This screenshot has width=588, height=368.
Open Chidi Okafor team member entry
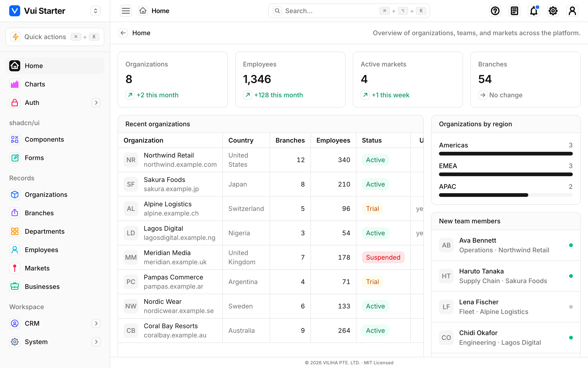pos(506,338)
